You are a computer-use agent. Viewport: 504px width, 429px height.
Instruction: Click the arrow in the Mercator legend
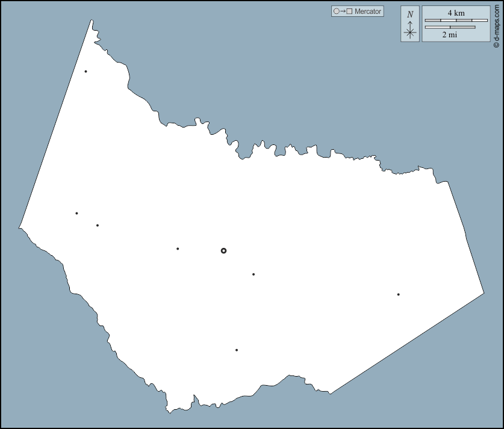pyautogui.click(x=343, y=11)
